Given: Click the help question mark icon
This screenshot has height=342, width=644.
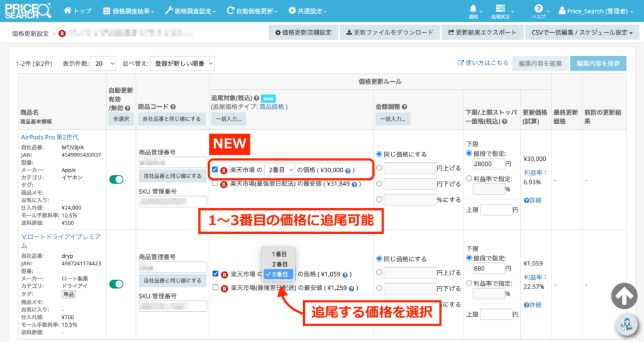Looking at the screenshot, I should (x=538, y=8).
